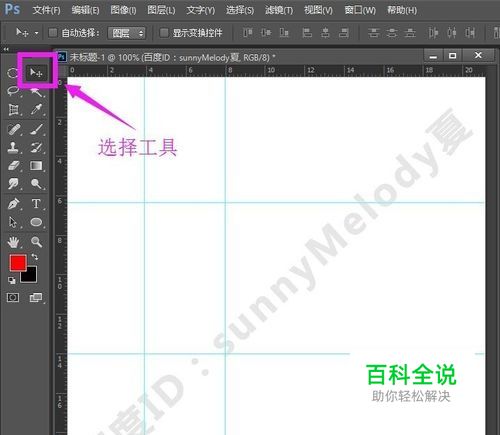Click Distribute Bottom Edges icon

(410, 33)
